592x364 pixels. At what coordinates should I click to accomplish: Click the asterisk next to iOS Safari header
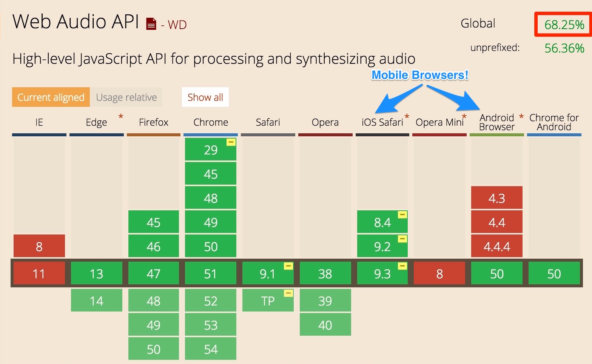[x=407, y=117]
